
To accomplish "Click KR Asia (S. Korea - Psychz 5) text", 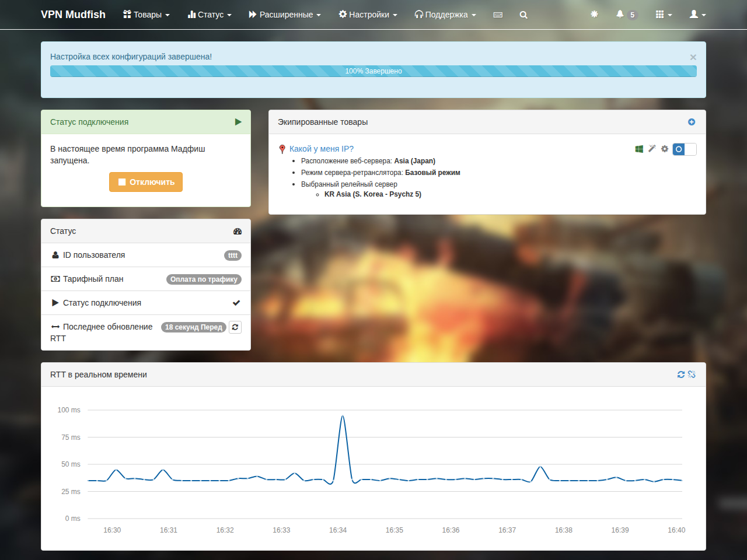I will click(x=373, y=194).
